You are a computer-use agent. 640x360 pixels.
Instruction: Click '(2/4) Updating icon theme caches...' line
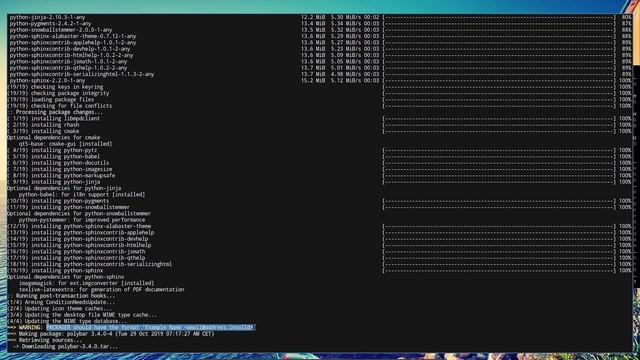[x=60, y=309]
